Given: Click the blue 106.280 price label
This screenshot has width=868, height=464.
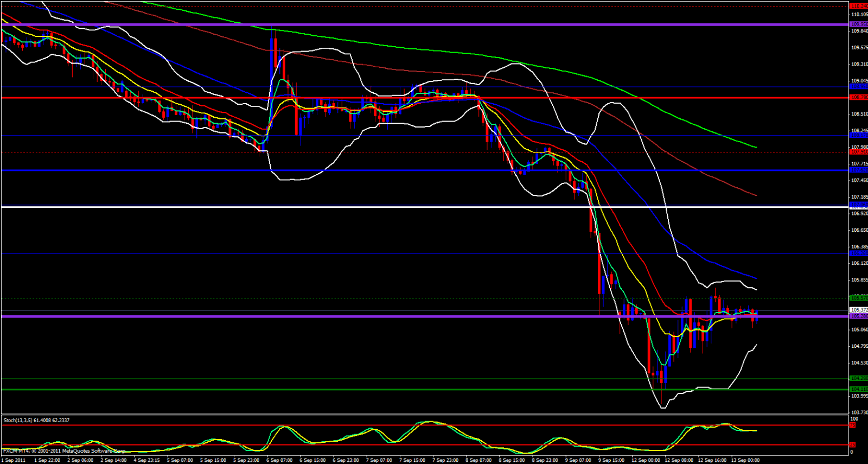Looking at the screenshot, I should click(858, 253).
